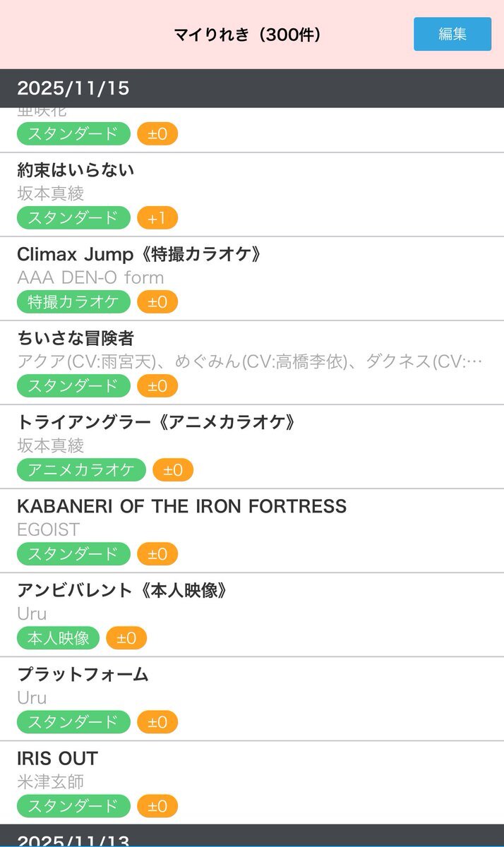This screenshot has height=847, width=504.
Task: Select トライアングラー《アニメカラオケ》song
Action: click(156, 422)
